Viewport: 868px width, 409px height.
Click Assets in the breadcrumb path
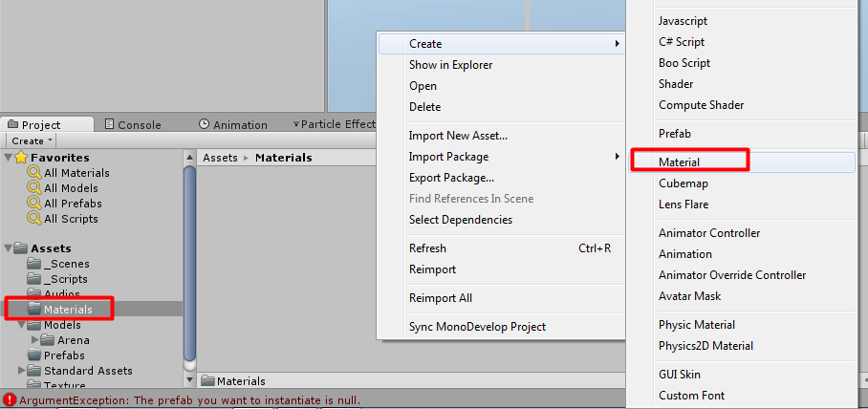click(x=220, y=158)
